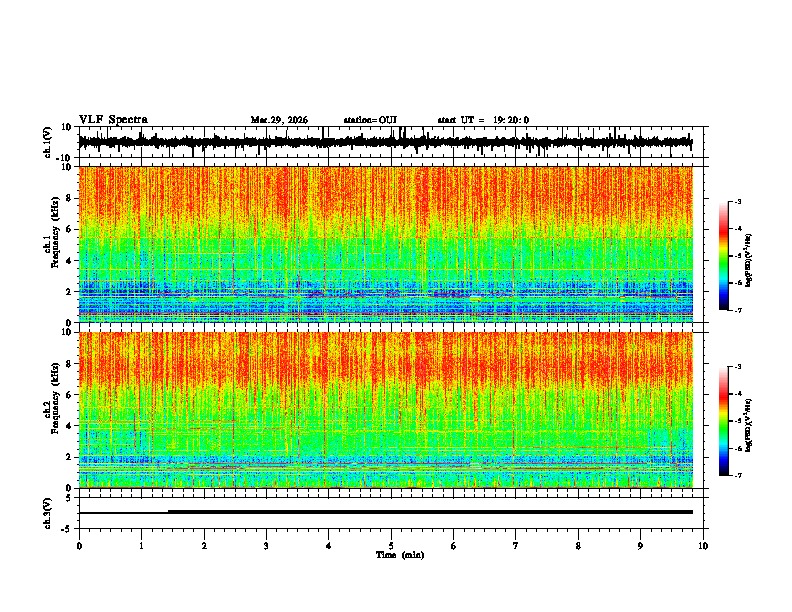Click the start time value "19:20:0"

pyautogui.click(x=511, y=120)
